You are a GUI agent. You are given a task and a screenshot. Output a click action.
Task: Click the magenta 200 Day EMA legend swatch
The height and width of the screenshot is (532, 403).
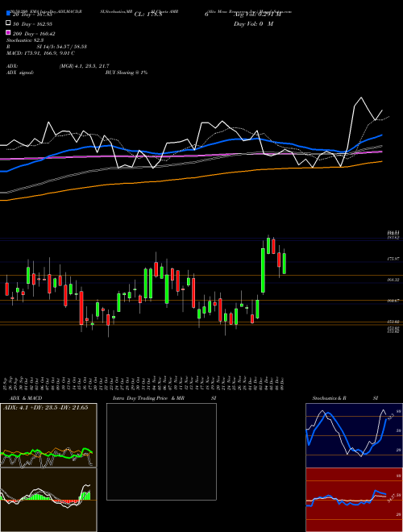(x=8, y=33)
